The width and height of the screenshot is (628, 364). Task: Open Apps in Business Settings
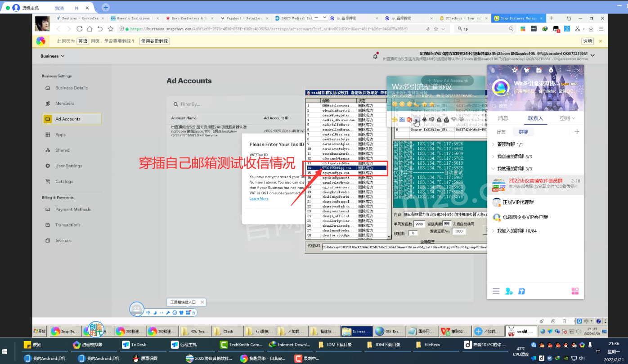coord(60,135)
